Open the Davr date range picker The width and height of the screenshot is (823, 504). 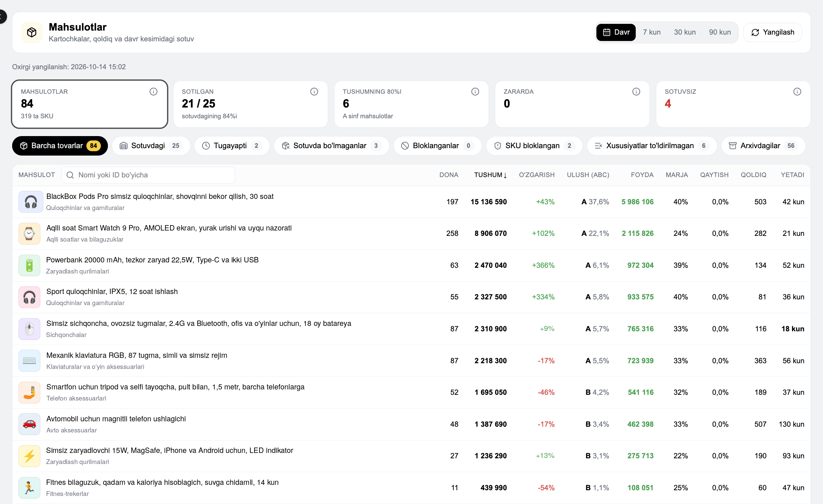point(616,32)
